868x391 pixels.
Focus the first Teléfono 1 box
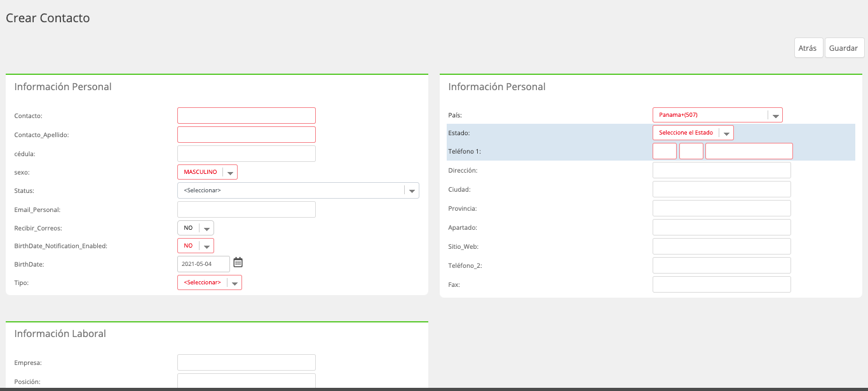(x=665, y=151)
